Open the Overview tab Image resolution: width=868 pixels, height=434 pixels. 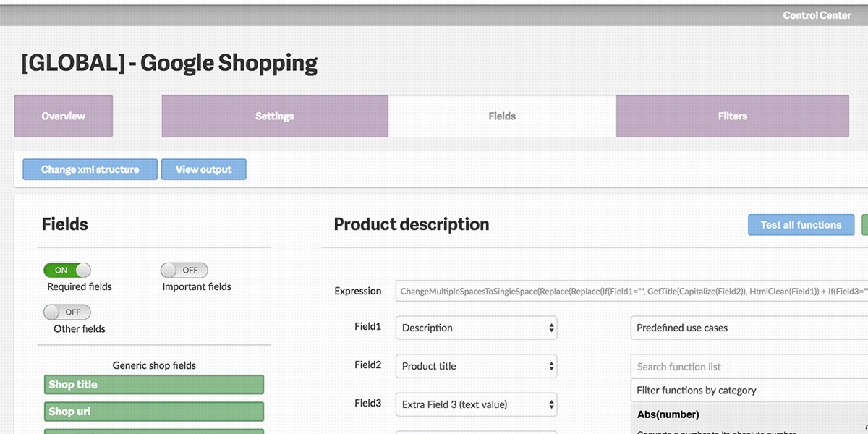[x=64, y=116]
